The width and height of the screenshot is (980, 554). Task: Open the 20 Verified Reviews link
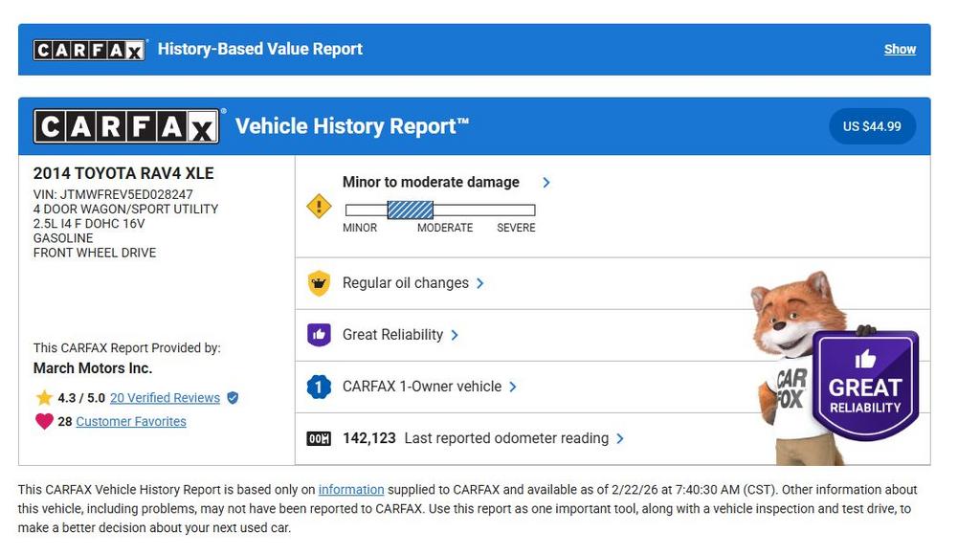click(165, 398)
